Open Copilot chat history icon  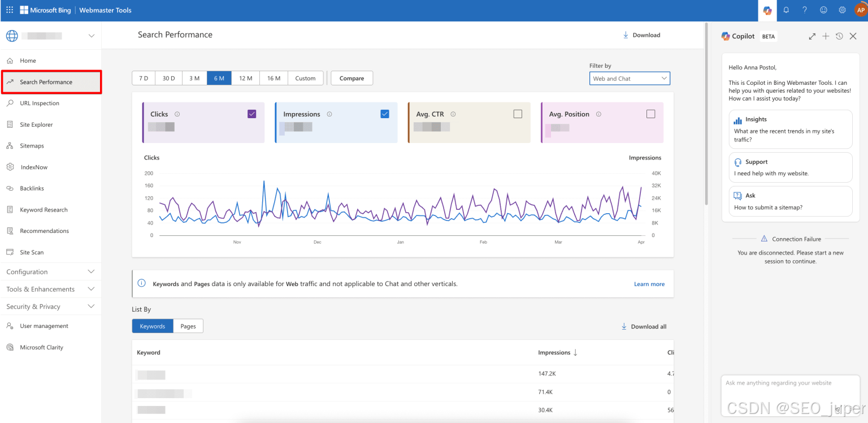[839, 36]
